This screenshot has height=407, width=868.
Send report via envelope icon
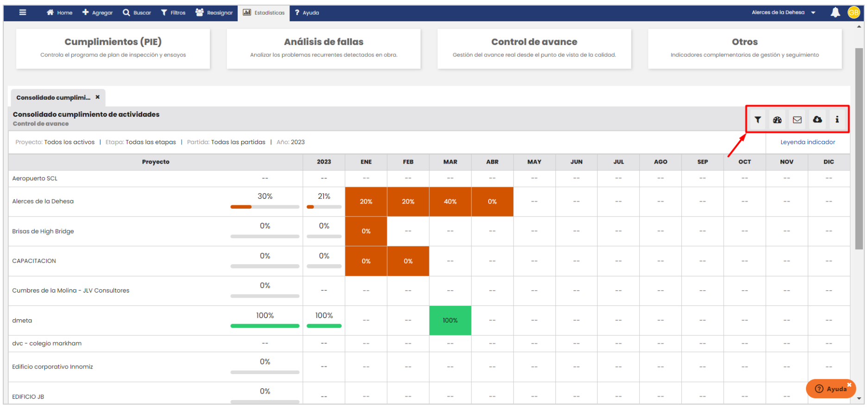(797, 120)
